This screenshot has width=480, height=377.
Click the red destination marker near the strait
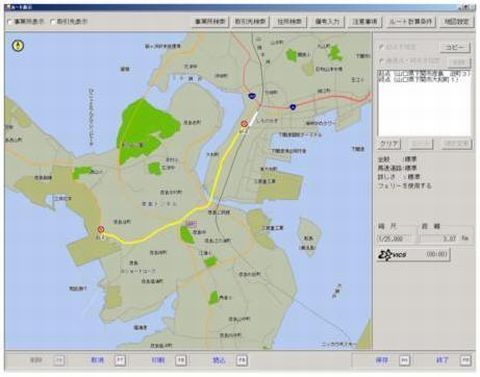tap(244, 124)
